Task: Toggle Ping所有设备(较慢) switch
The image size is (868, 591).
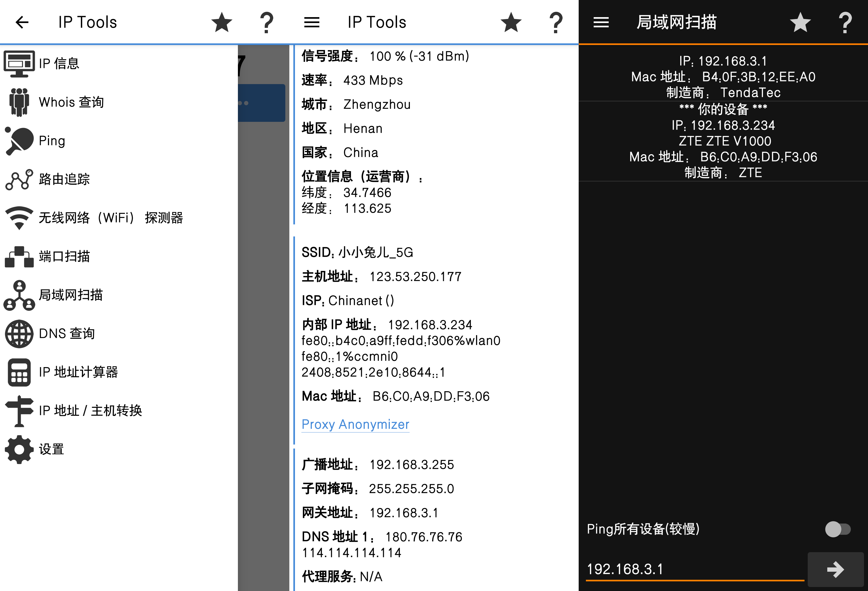Action: click(x=837, y=529)
